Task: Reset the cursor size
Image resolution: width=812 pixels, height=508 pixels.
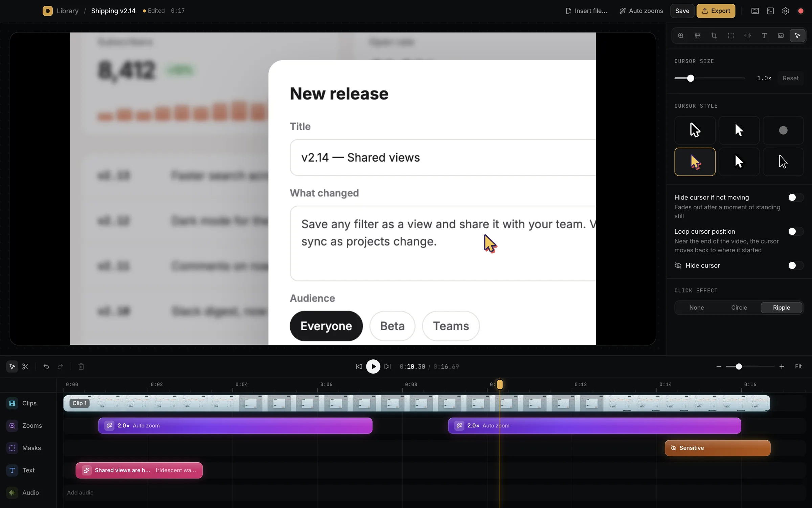Action: point(790,78)
